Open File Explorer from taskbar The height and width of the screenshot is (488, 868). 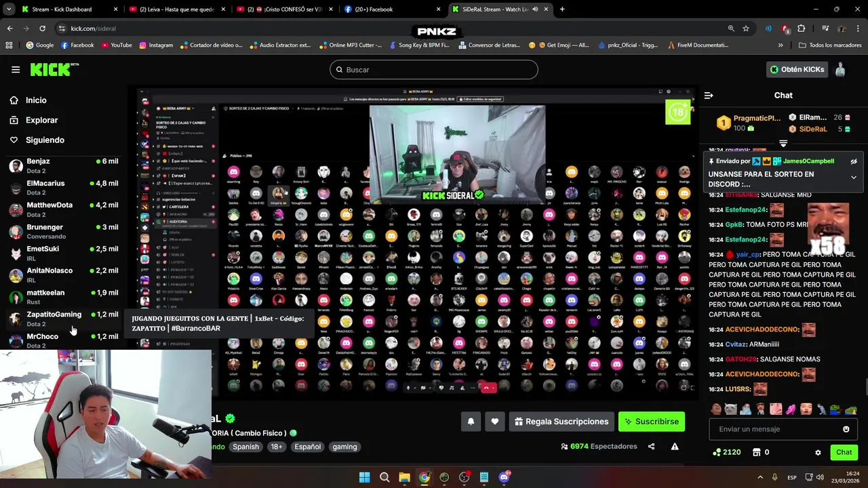pyautogui.click(x=404, y=477)
